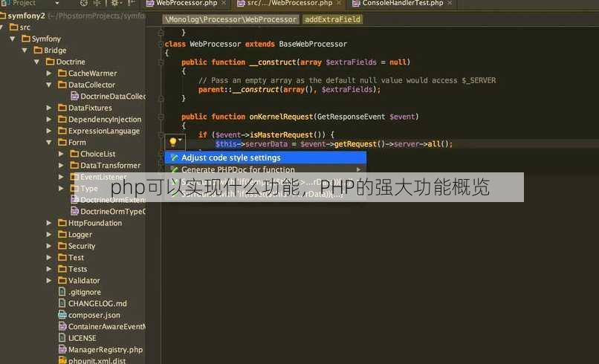The height and width of the screenshot is (364, 599).
Task: Switch to the first WebProcessor.php tab
Action: coord(186,4)
